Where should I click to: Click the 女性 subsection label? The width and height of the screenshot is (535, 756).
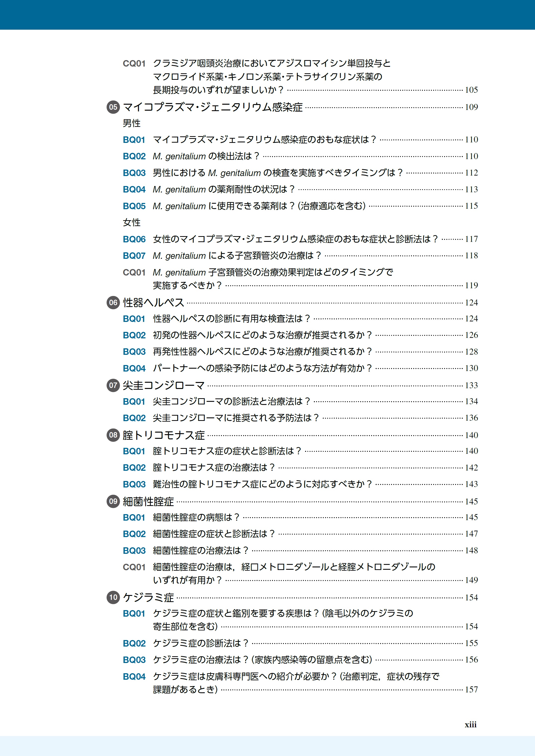tap(132, 223)
